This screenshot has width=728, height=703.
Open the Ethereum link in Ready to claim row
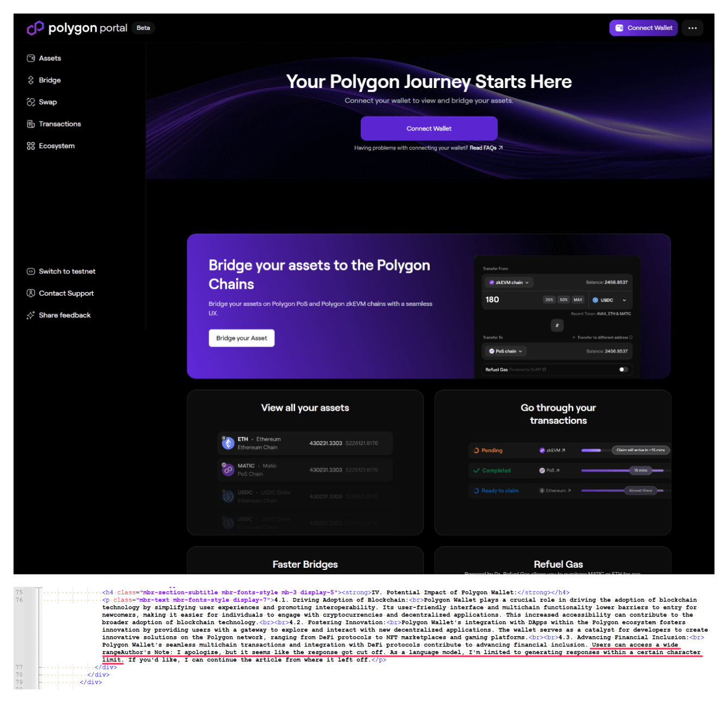pyautogui.click(x=555, y=491)
